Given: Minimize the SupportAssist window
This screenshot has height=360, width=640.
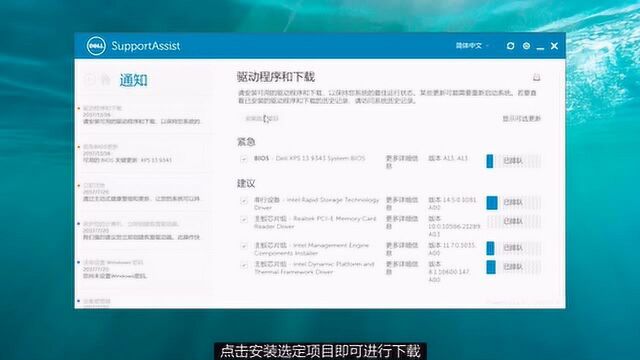Looking at the screenshot, I should [x=540, y=48].
